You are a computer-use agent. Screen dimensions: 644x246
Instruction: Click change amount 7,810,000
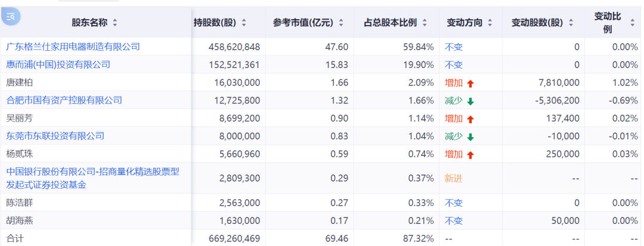(559, 82)
